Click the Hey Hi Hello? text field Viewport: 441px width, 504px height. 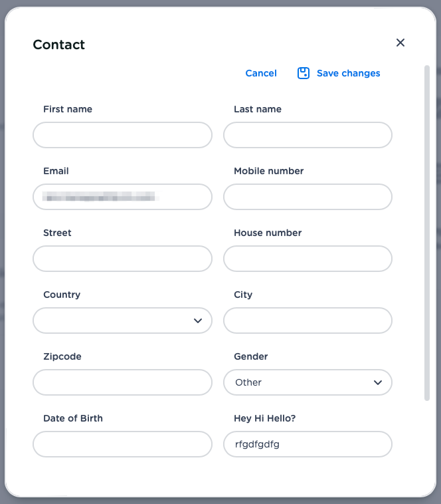click(308, 444)
